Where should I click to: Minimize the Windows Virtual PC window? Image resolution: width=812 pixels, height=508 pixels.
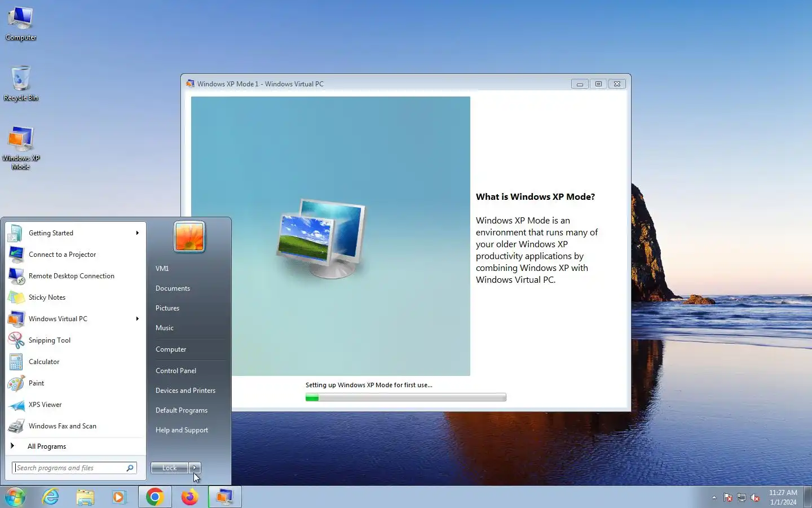click(580, 84)
